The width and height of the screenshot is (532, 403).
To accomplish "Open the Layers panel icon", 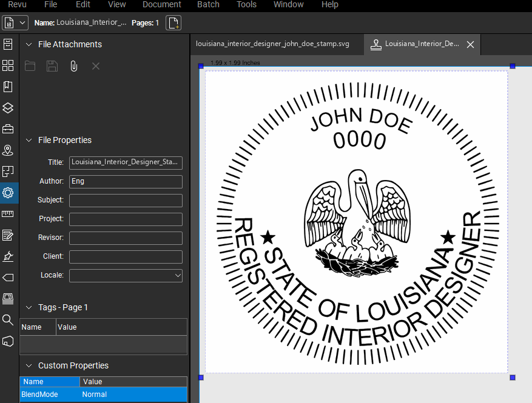I will pyautogui.click(x=8, y=108).
